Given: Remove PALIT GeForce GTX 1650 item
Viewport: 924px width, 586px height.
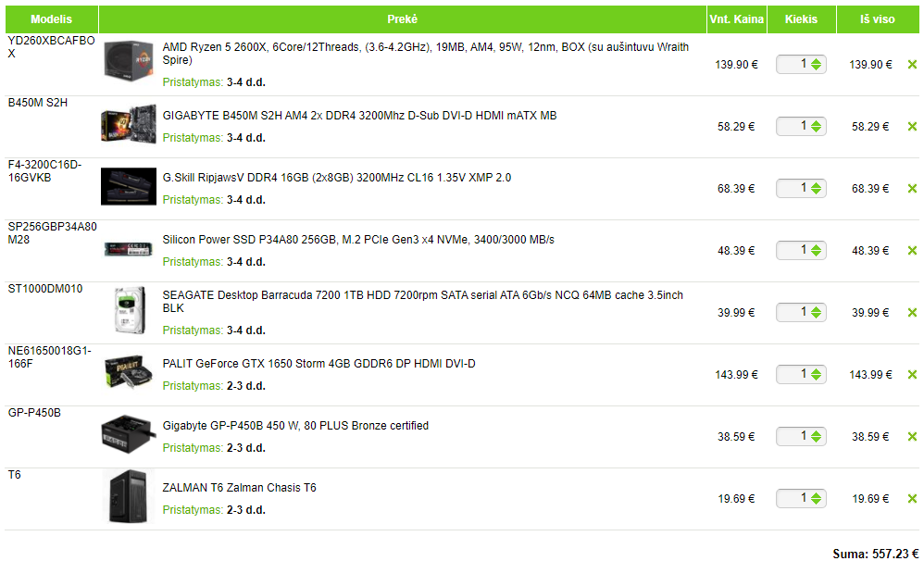Looking at the screenshot, I should tap(912, 375).
